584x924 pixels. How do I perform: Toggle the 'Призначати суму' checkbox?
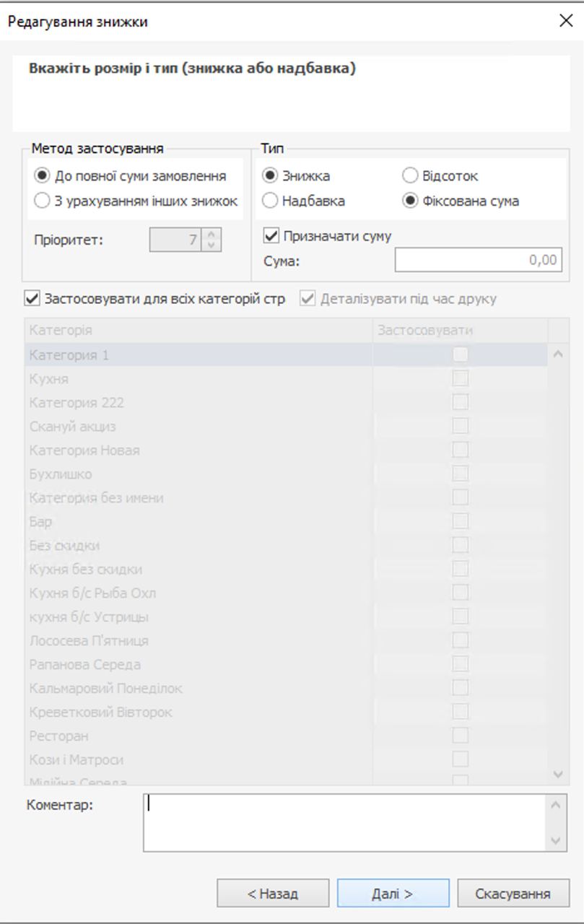(272, 236)
